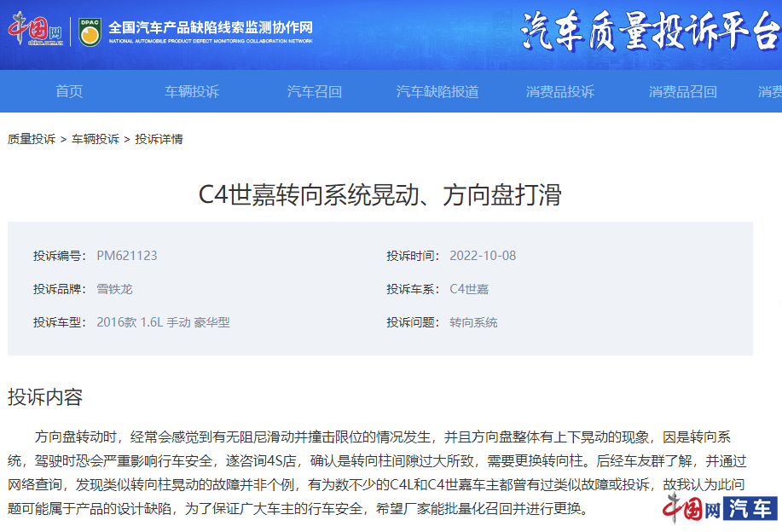Click the 网 character icon in the bottom logo
782x532 pixels.
pyautogui.click(x=711, y=510)
